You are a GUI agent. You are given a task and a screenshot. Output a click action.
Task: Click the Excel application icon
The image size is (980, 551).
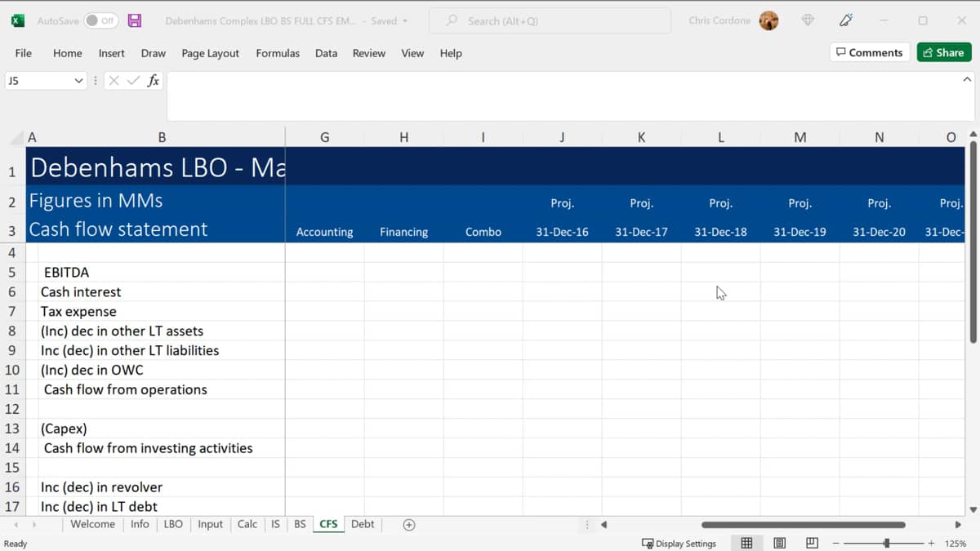tap(17, 20)
